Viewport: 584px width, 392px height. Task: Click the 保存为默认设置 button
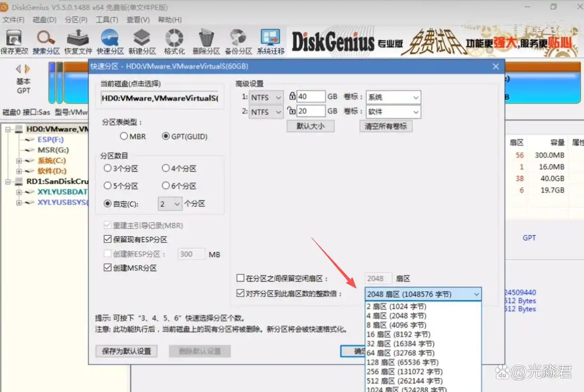[126, 351]
